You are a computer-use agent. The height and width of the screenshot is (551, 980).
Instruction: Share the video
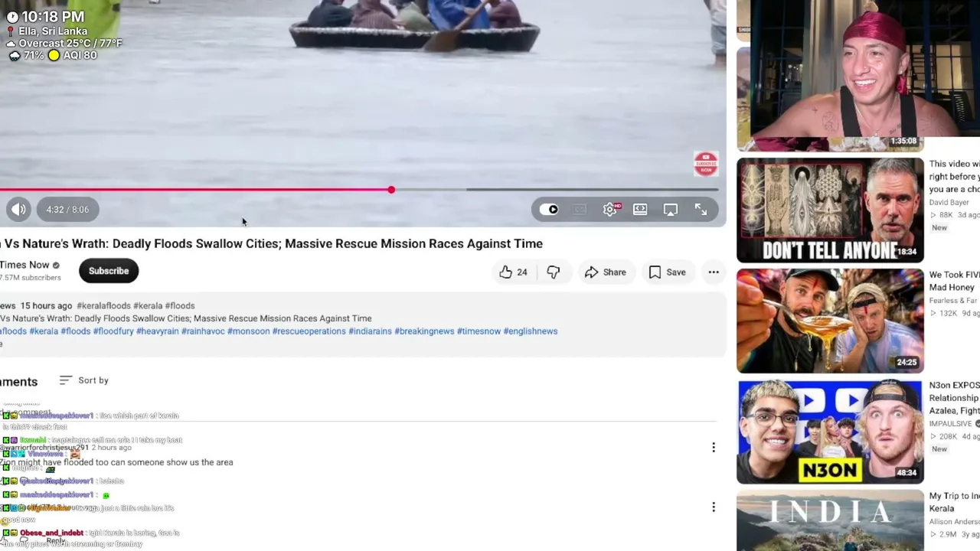605,272
